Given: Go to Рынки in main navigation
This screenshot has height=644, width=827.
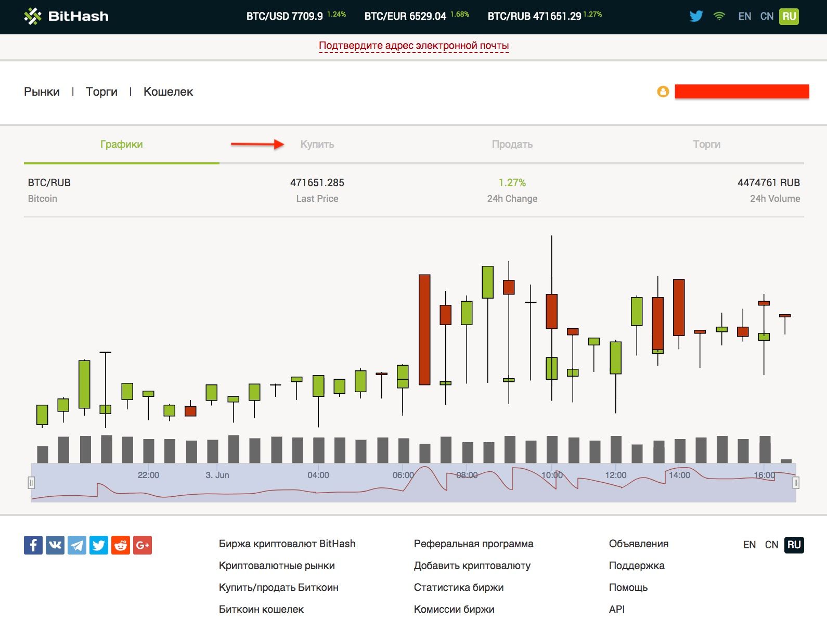Looking at the screenshot, I should 42,92.
